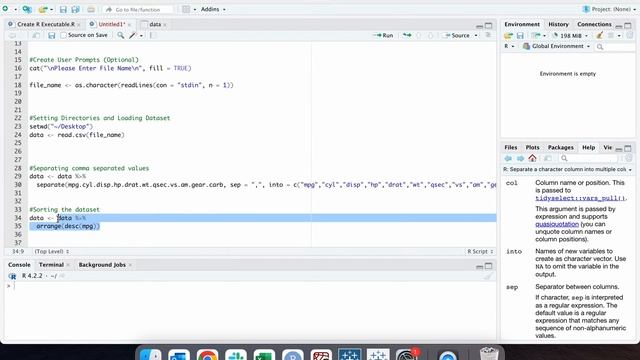Screen dimensions: 640x360
Task: Open the New File dropdown arrow
Action: point(16,9)
